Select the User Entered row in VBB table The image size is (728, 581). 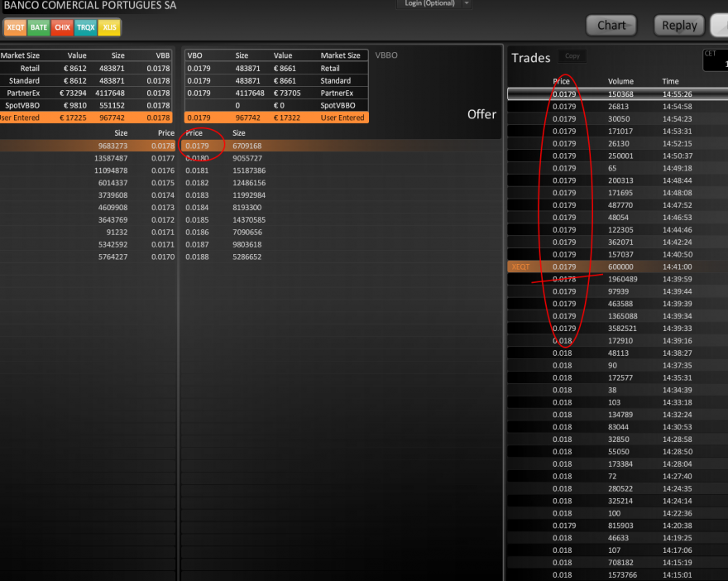86,118
